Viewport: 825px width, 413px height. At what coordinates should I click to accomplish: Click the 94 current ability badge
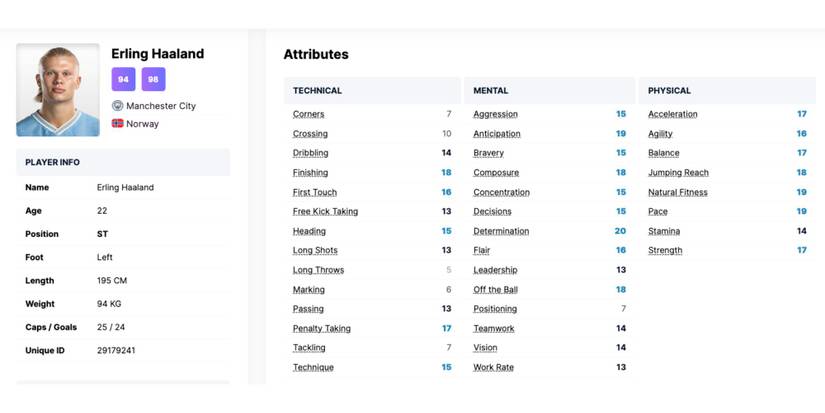coord(123,80)
